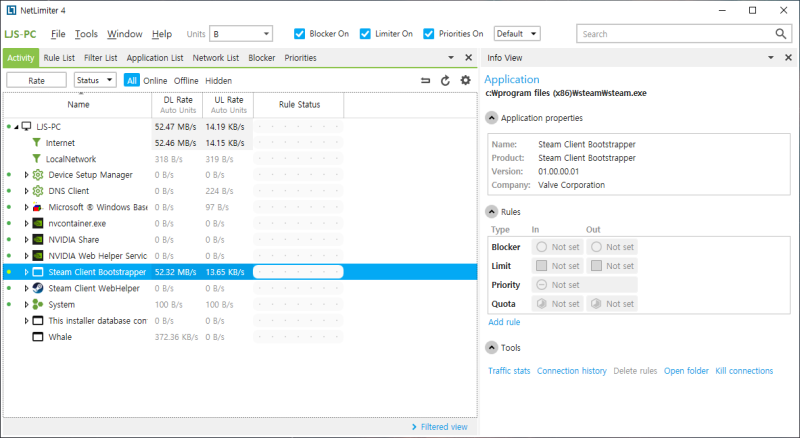
Task: Collapse the LJS-PC tree node
Action: click(16, 127)
